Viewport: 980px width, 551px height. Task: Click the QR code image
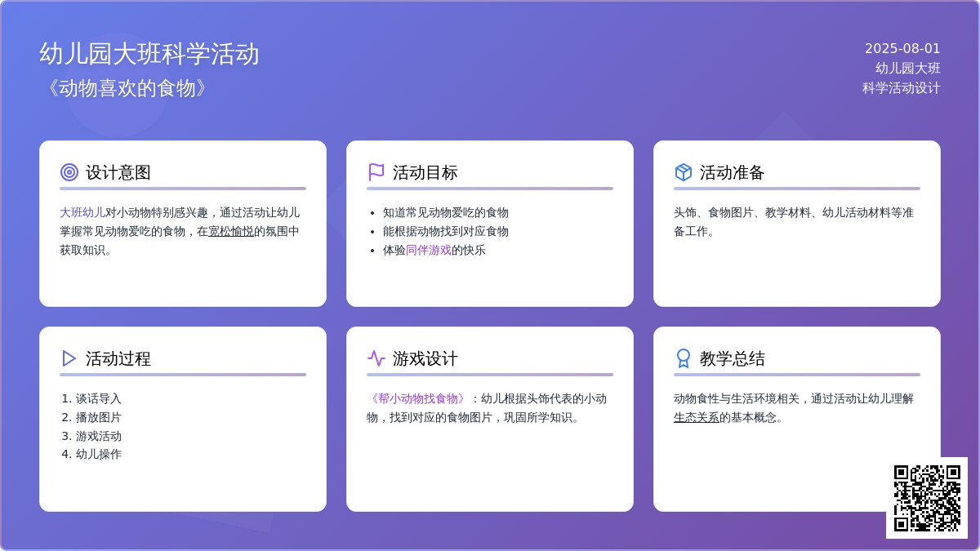pos(927,498)
